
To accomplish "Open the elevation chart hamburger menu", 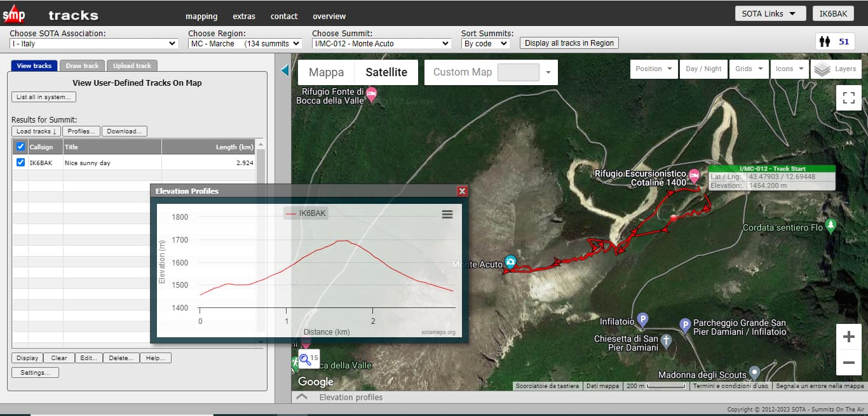I will 447,215.
